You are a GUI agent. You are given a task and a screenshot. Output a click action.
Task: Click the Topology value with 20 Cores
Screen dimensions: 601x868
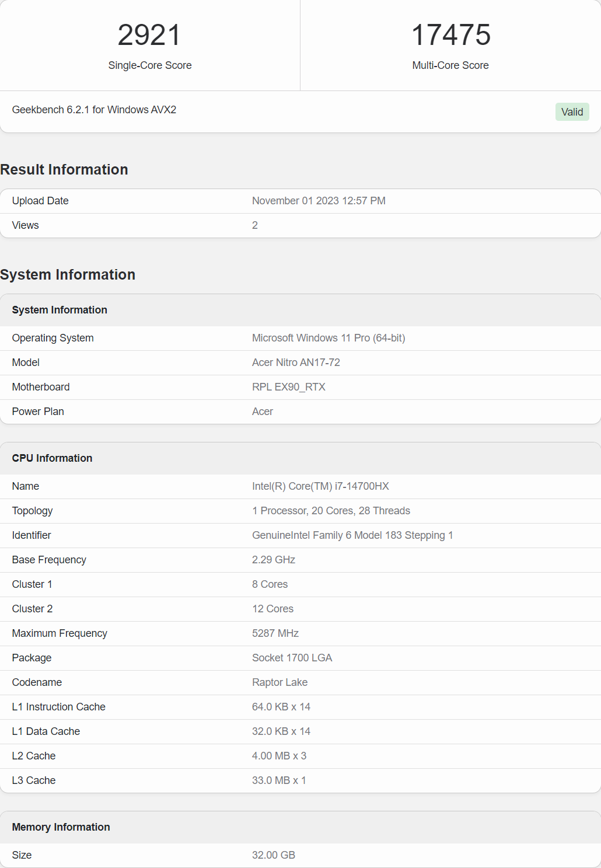pyautogui.click(x=331, y=511)
